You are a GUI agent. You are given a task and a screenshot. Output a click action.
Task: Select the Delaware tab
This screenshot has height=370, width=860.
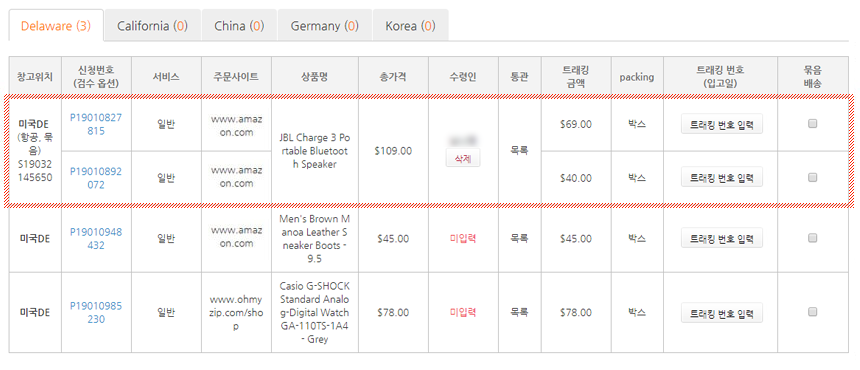[x=56, y=25]
